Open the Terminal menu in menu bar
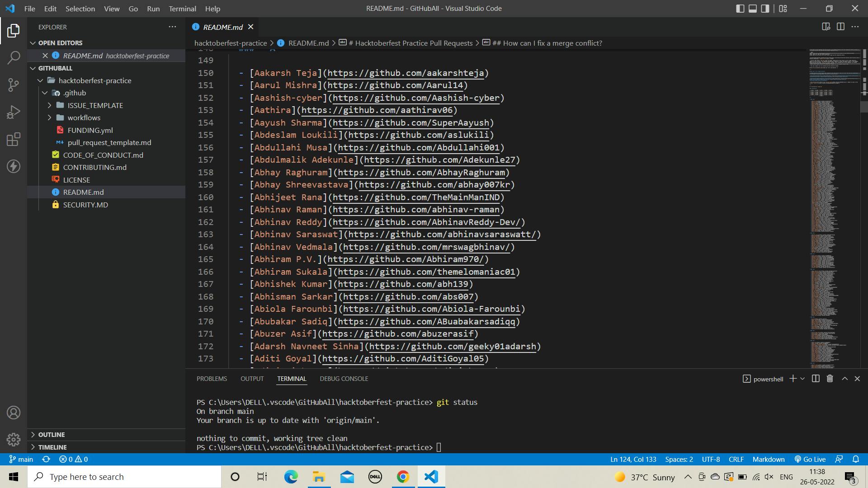 coord(182,9)
